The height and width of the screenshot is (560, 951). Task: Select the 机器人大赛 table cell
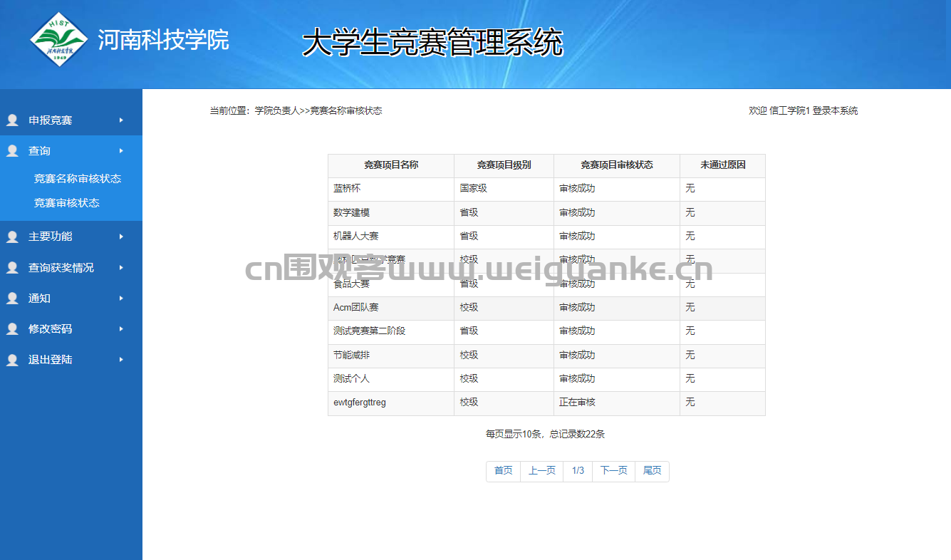pyautogui.click(x=391, y=237)
